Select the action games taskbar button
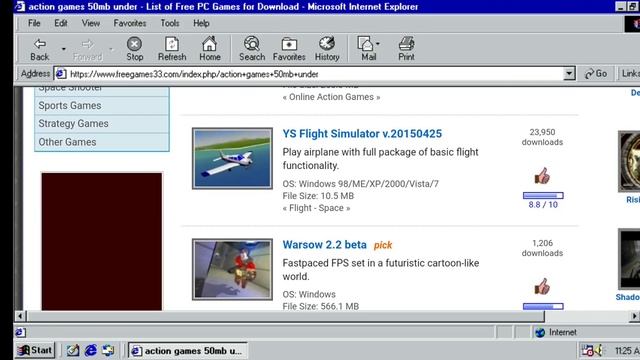640x360 pixels. [188, 351]
